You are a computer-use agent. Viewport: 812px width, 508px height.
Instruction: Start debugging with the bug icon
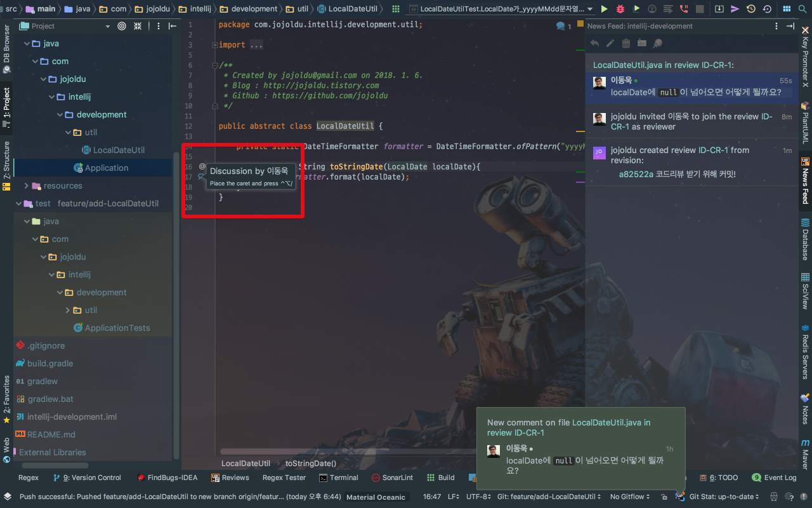[620, 9]
